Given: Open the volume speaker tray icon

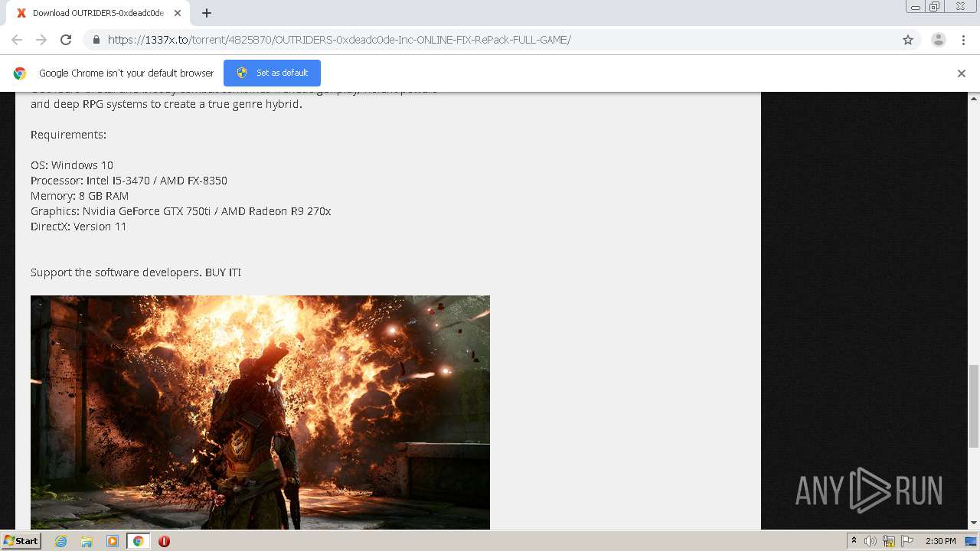Looking at the screenshot, I should [x=871, y=541].
